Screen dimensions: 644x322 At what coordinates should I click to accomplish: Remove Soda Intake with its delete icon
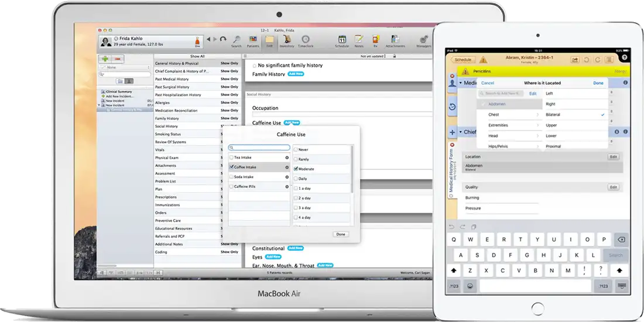(287, 177)
